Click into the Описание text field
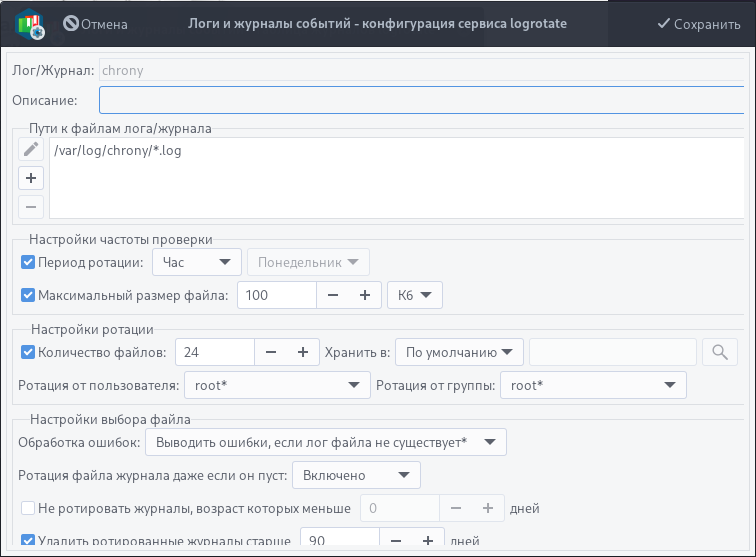 pyautogui.click(x=421, y=100)
